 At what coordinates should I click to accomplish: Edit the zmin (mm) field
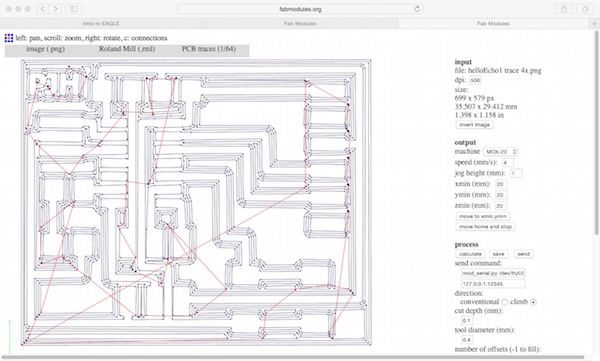(x=501, y=206)
